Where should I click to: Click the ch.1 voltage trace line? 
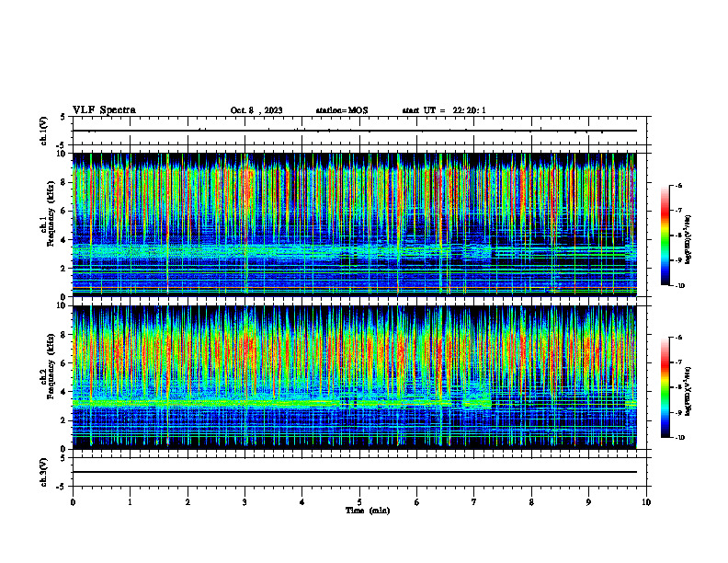[x=354, y=131]
